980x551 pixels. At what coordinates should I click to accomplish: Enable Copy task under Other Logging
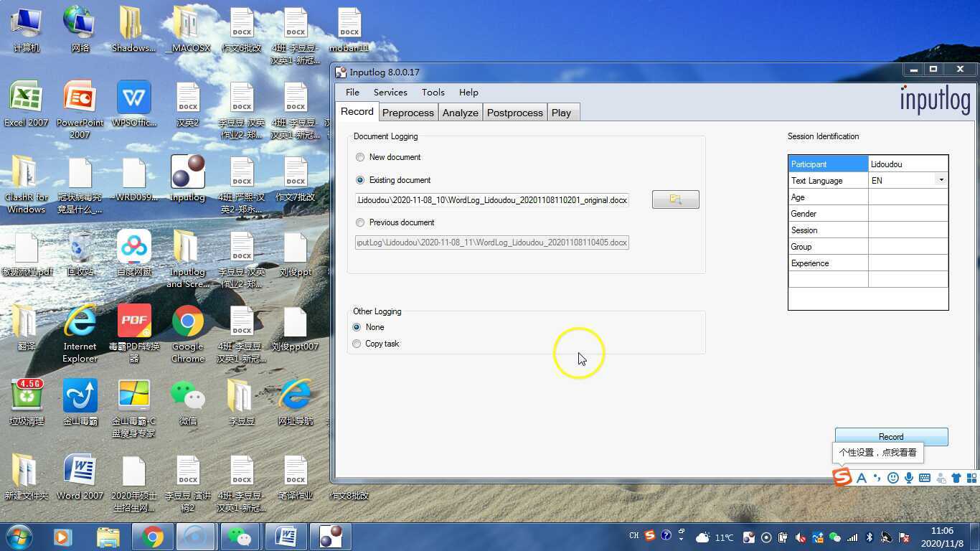pyautogui.click(x=357, y=344)
